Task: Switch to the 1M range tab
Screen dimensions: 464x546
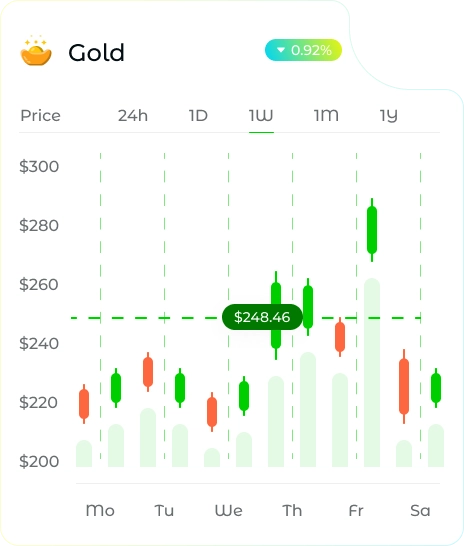Action: tap(326, 116)
